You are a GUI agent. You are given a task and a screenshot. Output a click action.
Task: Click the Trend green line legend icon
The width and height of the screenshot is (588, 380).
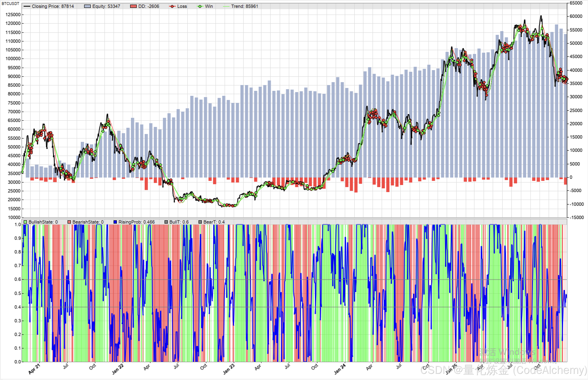tap(226, 6)
